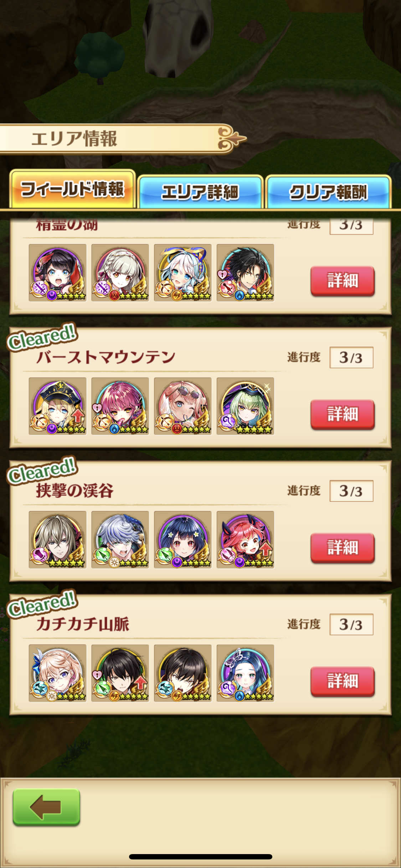Open 詳細 for バーストマウンテン

(x=343, y=414)
